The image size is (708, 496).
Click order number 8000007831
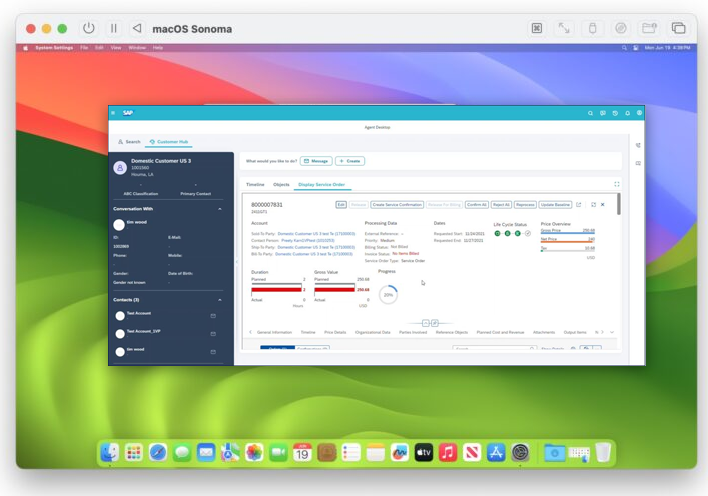[x=267, y=205]
